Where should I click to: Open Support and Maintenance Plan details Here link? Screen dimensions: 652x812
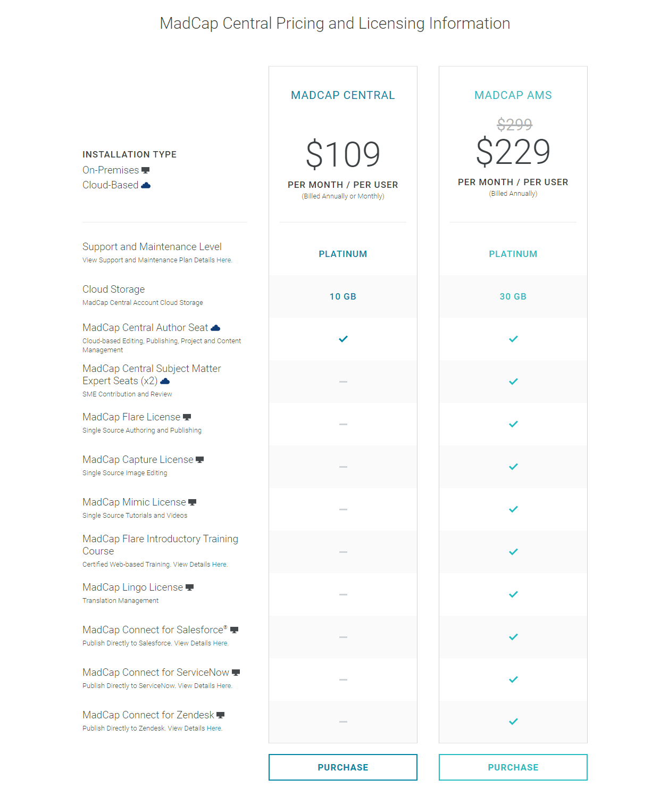[x=223, y=260]
